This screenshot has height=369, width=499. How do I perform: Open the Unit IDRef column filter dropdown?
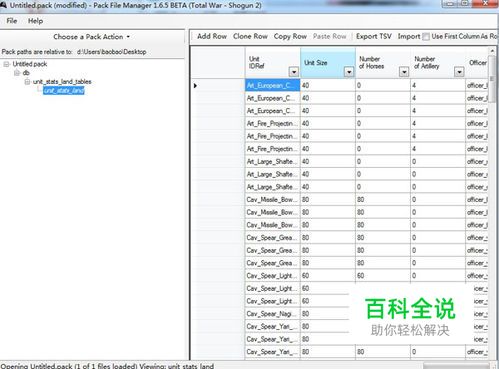294,72
